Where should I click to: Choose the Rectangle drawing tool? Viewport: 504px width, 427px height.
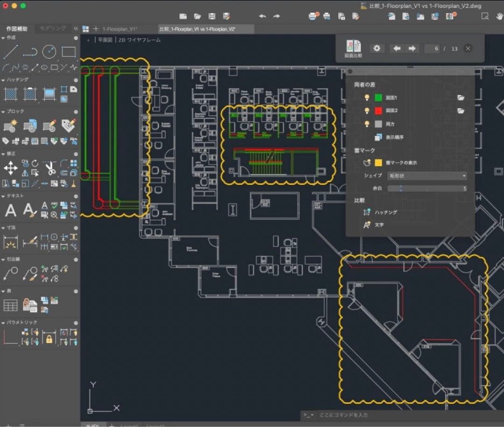point(69,52)
